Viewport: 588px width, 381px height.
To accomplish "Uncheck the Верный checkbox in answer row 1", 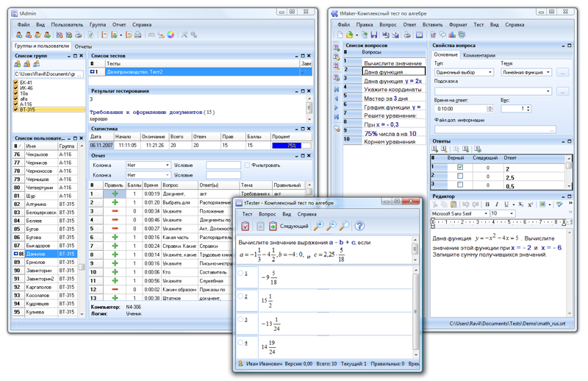I will pos(460,168).
